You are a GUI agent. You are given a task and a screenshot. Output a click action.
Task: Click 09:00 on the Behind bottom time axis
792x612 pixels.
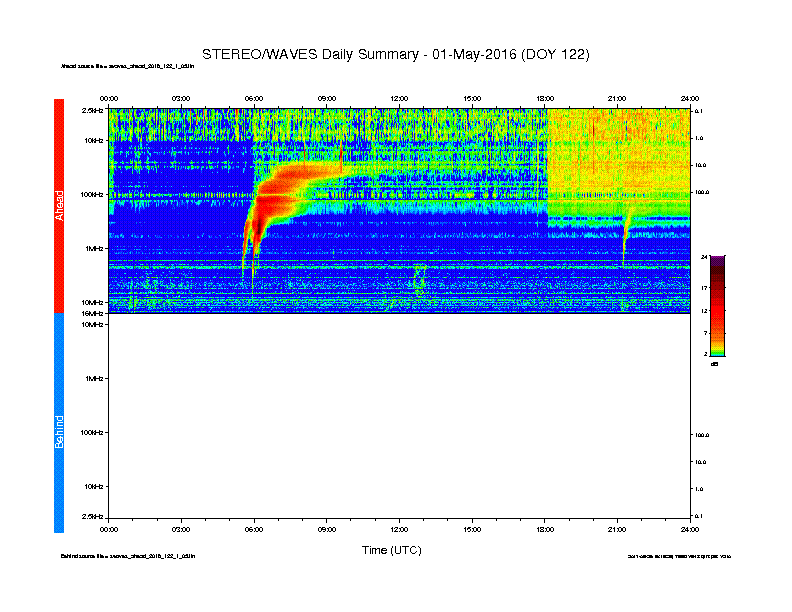pos(327,530)
